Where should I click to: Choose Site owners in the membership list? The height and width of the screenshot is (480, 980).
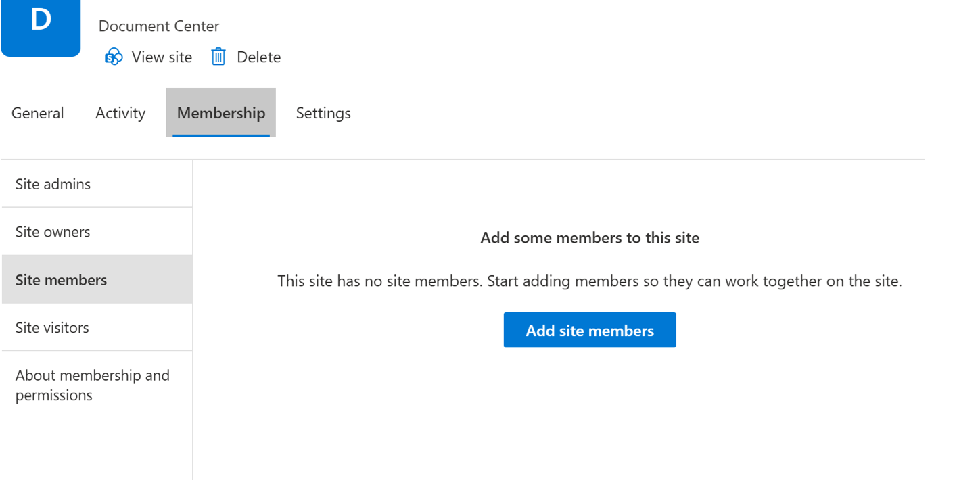(x=53, y=232)
